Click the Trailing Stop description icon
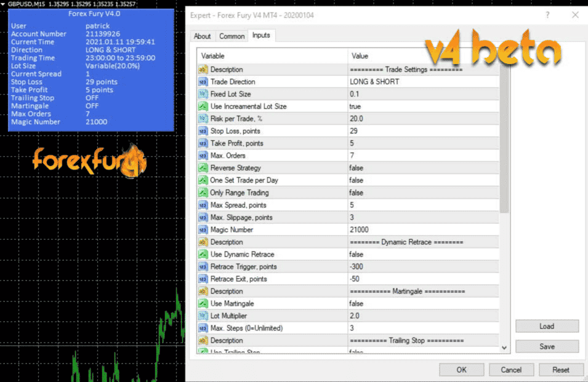The width and height of the screenshot is (588, 382). 203,341
